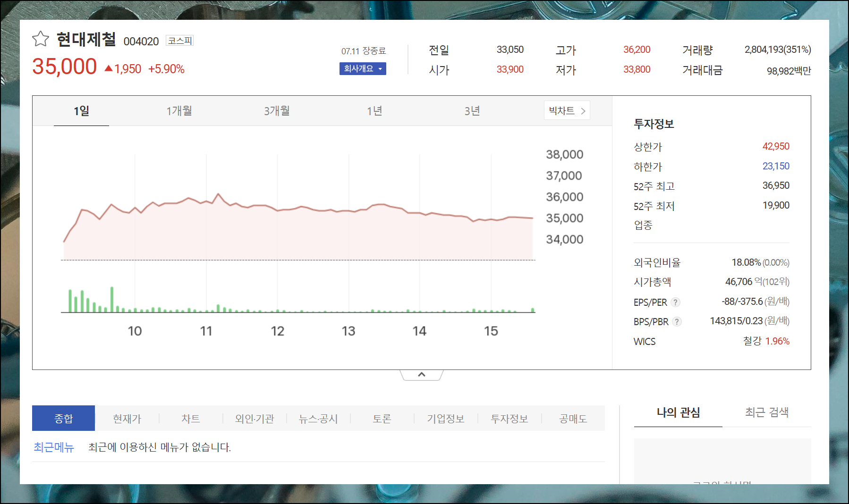Click the BPS/PBR value 143,815/0.23

[736, 321]
